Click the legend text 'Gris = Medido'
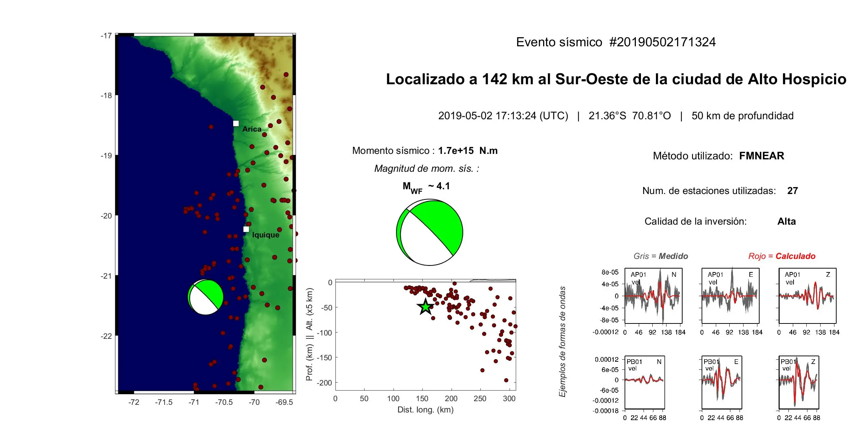The width and height of the screenshot is (868, 442). click(x=661, y=256)
